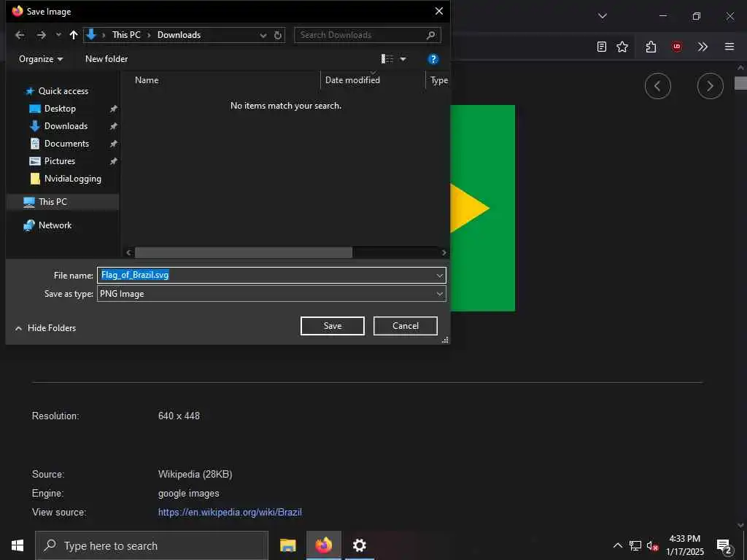Open Desktop in the sidebar

(60, 109)
